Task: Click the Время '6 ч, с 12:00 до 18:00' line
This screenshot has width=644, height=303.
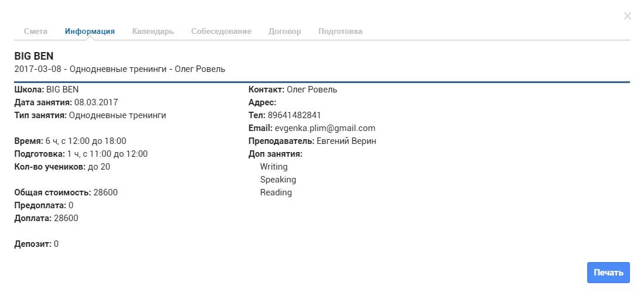Action: (70, 141)
